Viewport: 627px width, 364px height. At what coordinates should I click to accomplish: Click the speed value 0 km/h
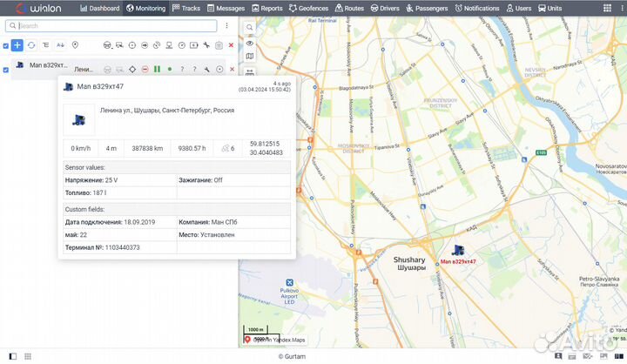point(81,148)
